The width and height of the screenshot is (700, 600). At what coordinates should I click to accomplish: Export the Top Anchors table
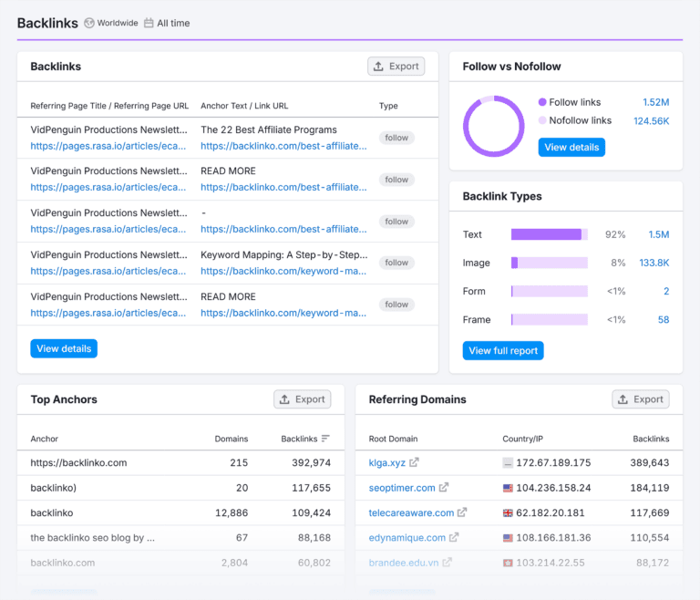pyautogui.click(x=303, y=399)
